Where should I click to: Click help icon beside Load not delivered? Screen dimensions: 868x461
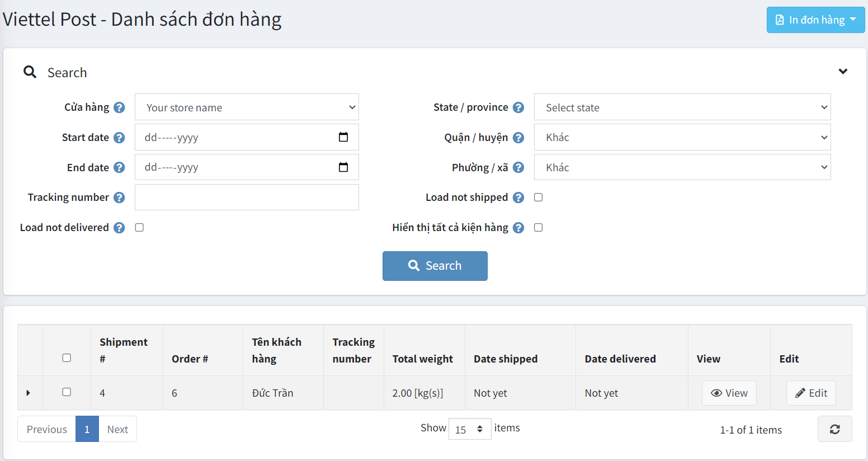point(119,228)
